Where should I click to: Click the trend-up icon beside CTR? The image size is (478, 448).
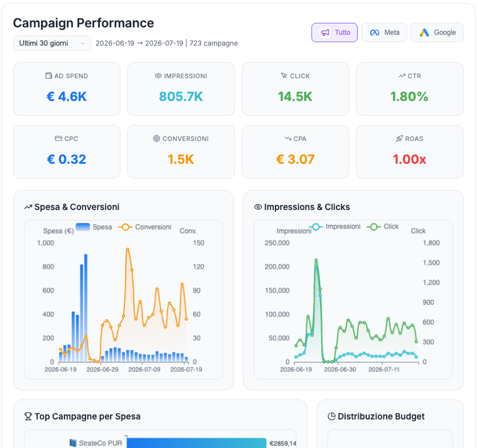402,76
